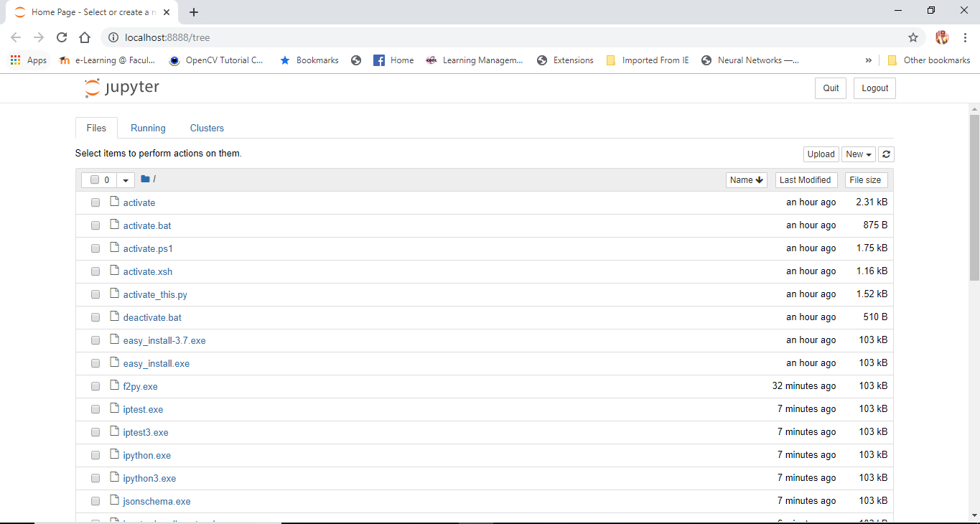Open the file-type filter dropdown beside the checkbox
The image size is (980, 524).
(125, 179)
